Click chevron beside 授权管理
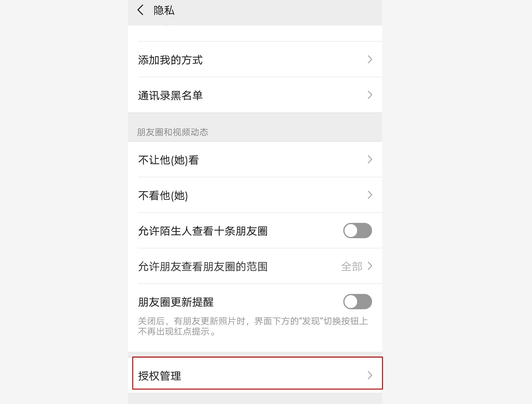532x404 pixels. click(370, 375)
